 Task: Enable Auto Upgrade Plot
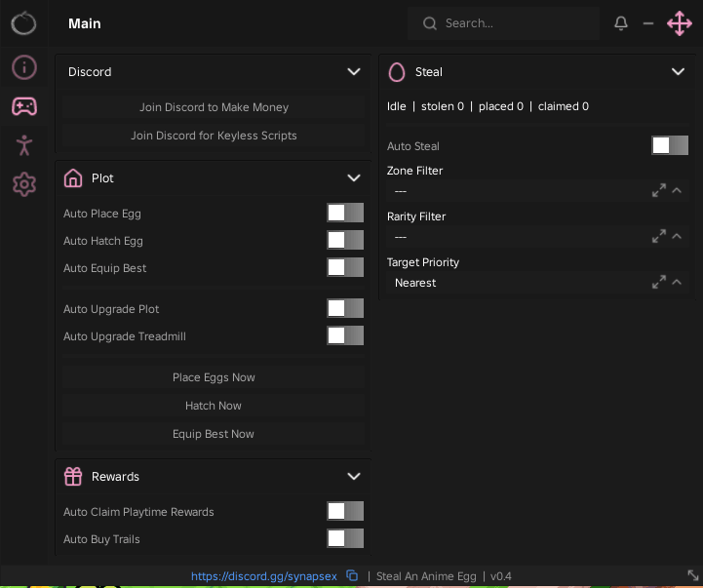[x=345, y=308]
